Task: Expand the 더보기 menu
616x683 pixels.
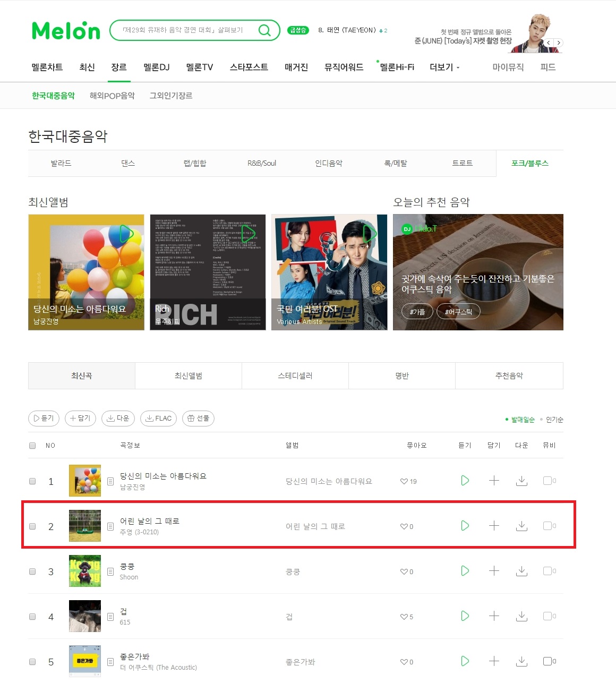Action: pyautogui.click(x=444, y=67)
